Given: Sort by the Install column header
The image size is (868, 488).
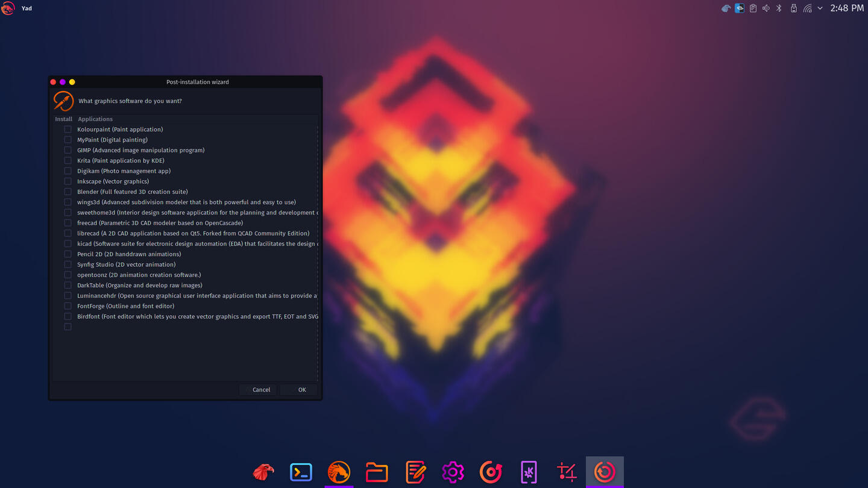Looking at the screenshot, I should tap(63, 119).
